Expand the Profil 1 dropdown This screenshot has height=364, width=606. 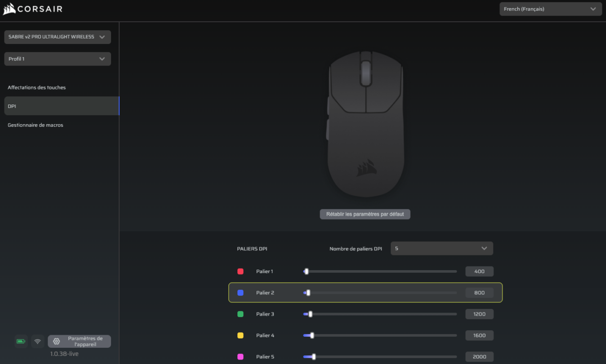[57, 59]
